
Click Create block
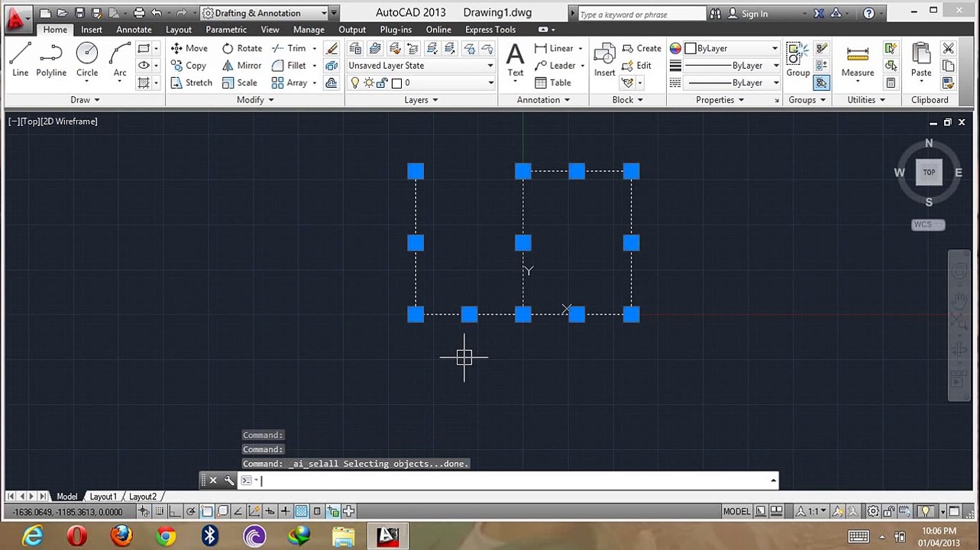642,48
